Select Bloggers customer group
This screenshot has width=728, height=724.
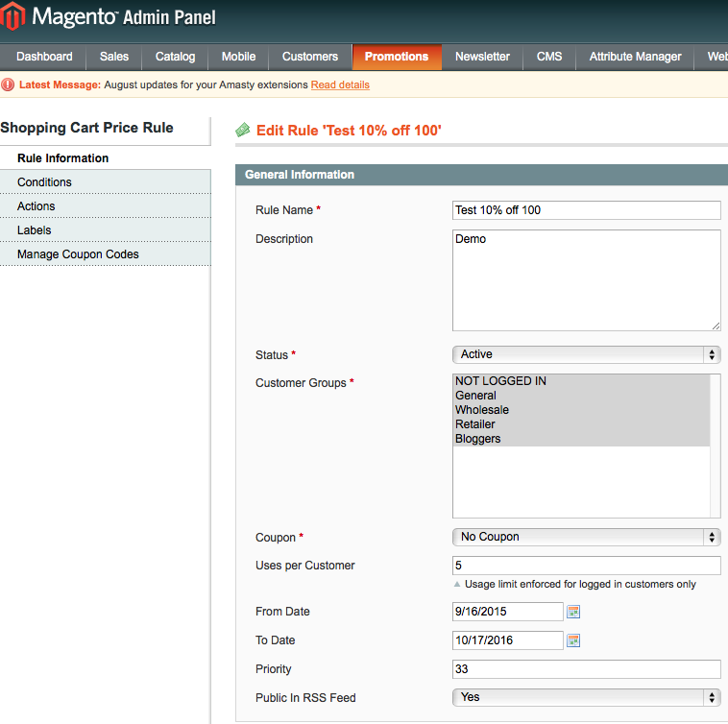581,439
